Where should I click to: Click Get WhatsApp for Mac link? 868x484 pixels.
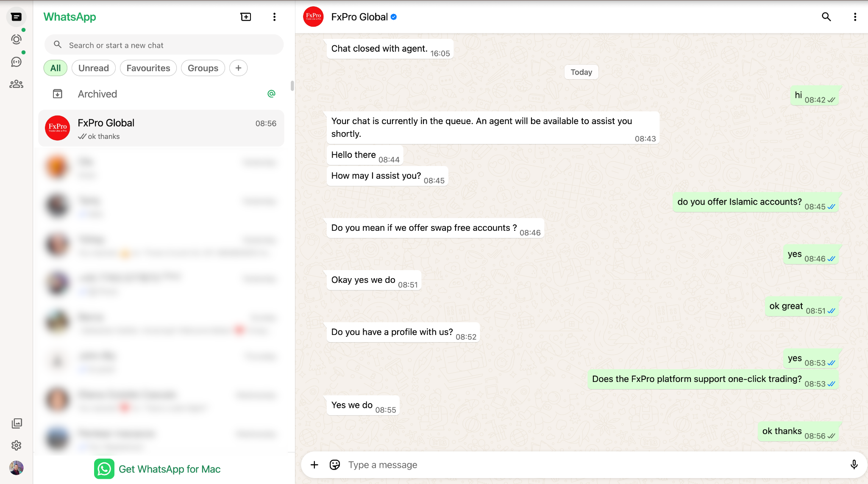pos(170,469)
